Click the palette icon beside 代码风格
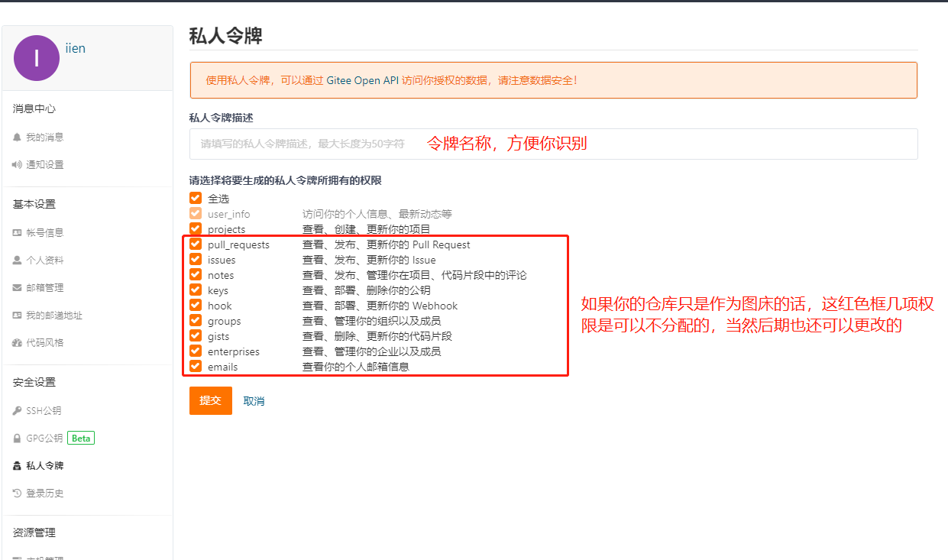948x560 pixels. click(18, 343)
